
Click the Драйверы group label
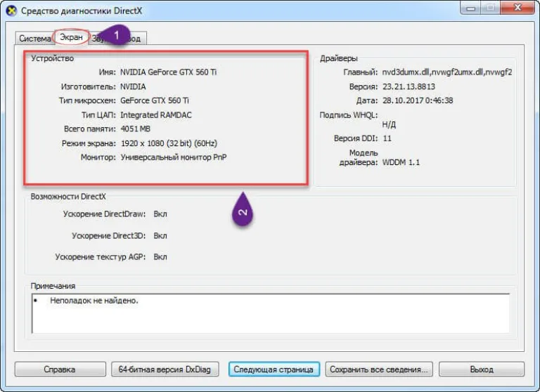click(x=338, y=58)
